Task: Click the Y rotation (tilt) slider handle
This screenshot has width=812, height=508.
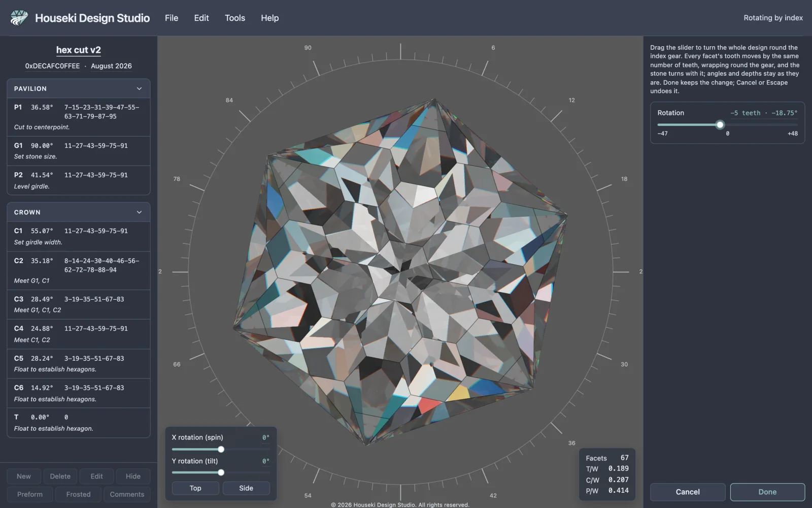Action: pyautogui.click(x=221, y=472)
